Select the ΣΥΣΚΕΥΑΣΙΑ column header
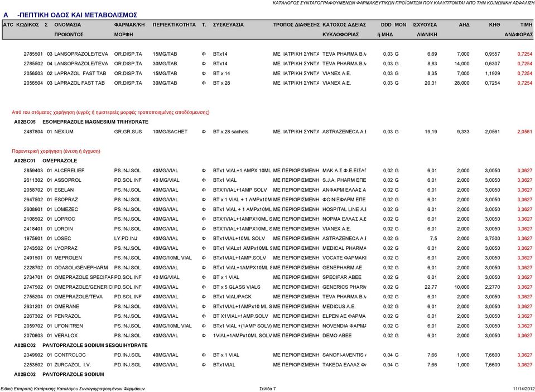The width and height of the screenshot is (535, 392). point(228,25)
